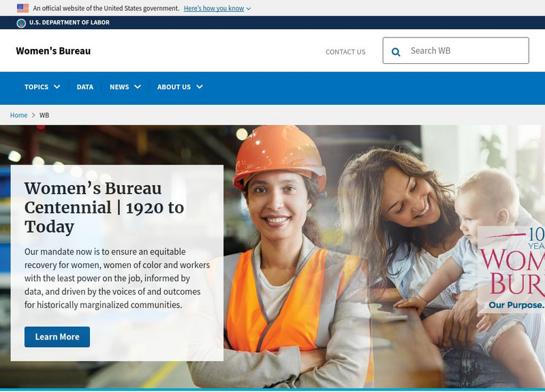
Task: Expand the Topics dropdown chevron
Action: pyautogui.click(x=57, y=87)
